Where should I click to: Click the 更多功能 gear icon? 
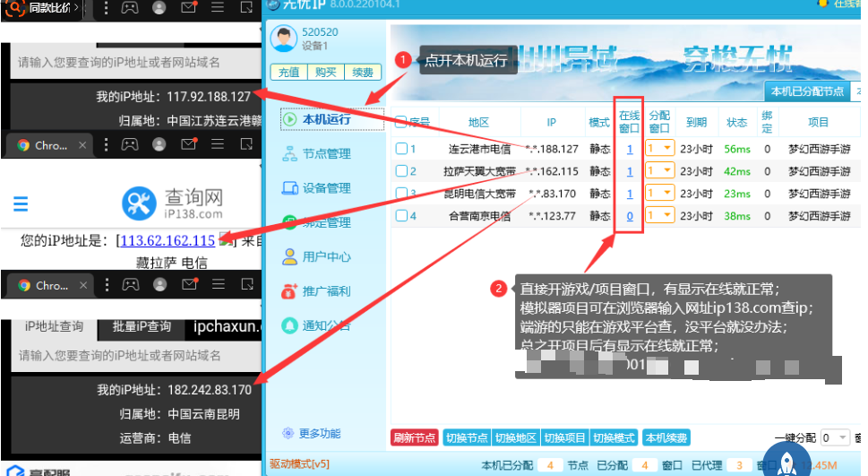[288, 434]
